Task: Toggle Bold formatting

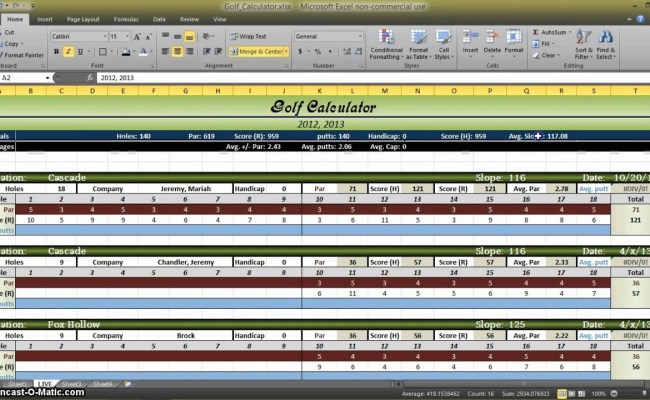Action: tap(56, 52)
